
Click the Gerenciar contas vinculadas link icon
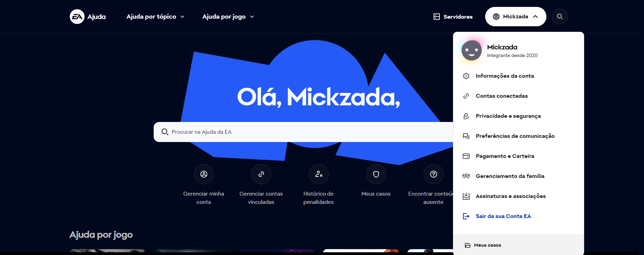[261, 174]
